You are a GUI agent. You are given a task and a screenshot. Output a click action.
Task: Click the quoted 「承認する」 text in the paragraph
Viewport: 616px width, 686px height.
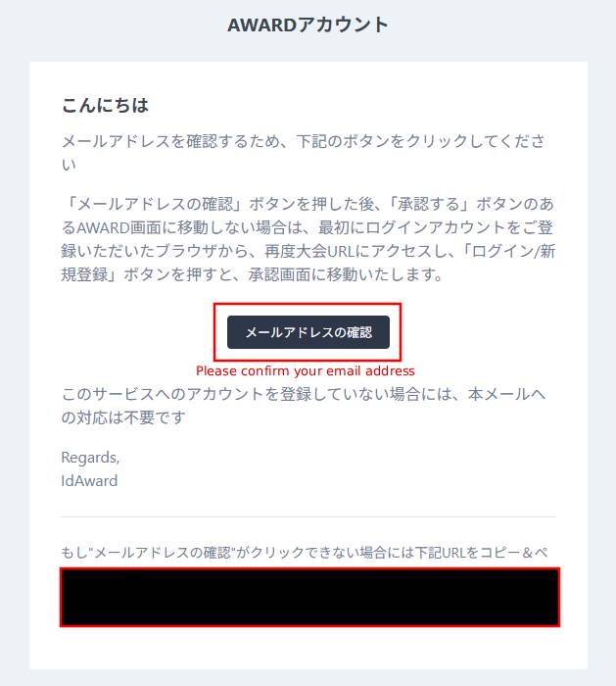(x=430, y=204)
